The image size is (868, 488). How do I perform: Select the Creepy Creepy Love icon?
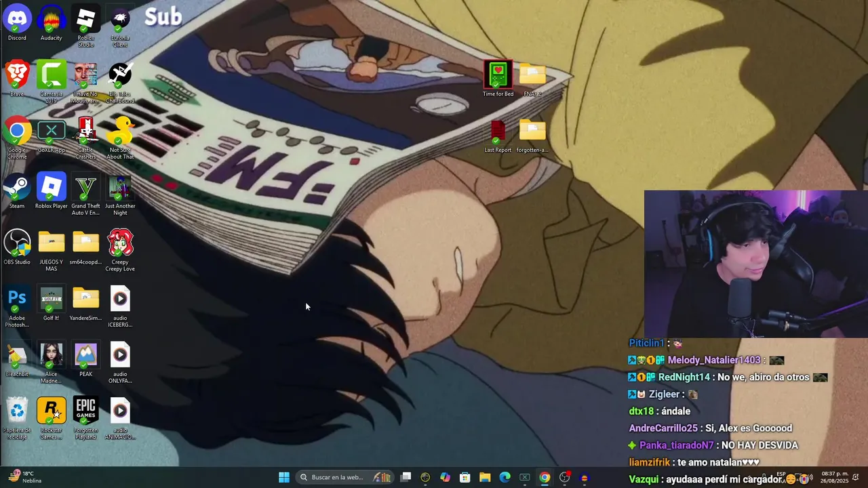[120, 250]
